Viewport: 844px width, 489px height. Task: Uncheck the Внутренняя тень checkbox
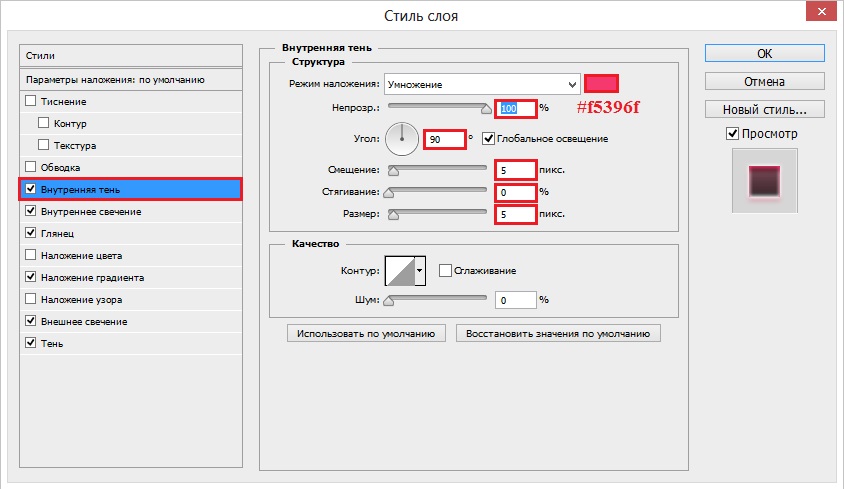[31, 189]
